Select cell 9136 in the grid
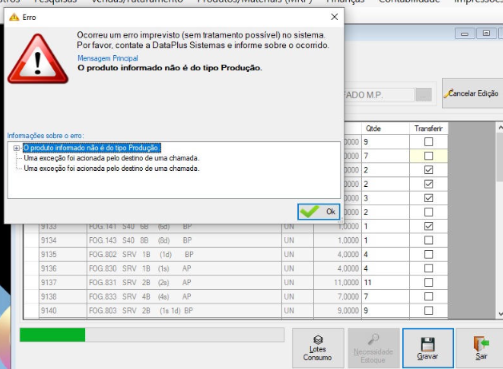This screenshot has height=369, width=503. coord(63,268)
